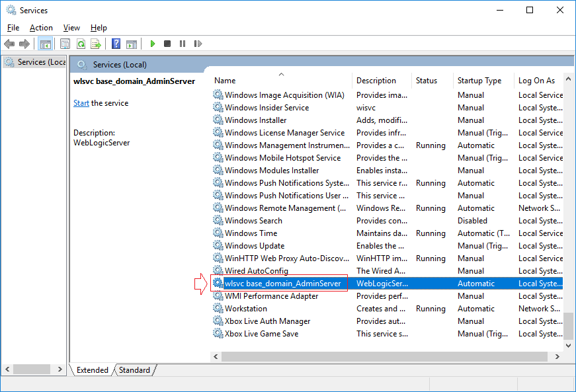Click the WebLogicSer... description cell in the list
576x392 pixels.
(x=382, y=284)
